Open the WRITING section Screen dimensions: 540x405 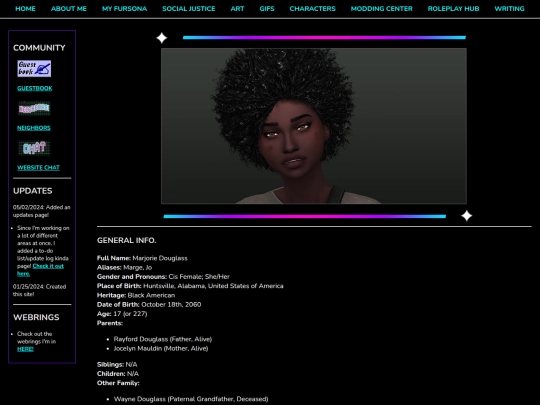coord(509,9)
